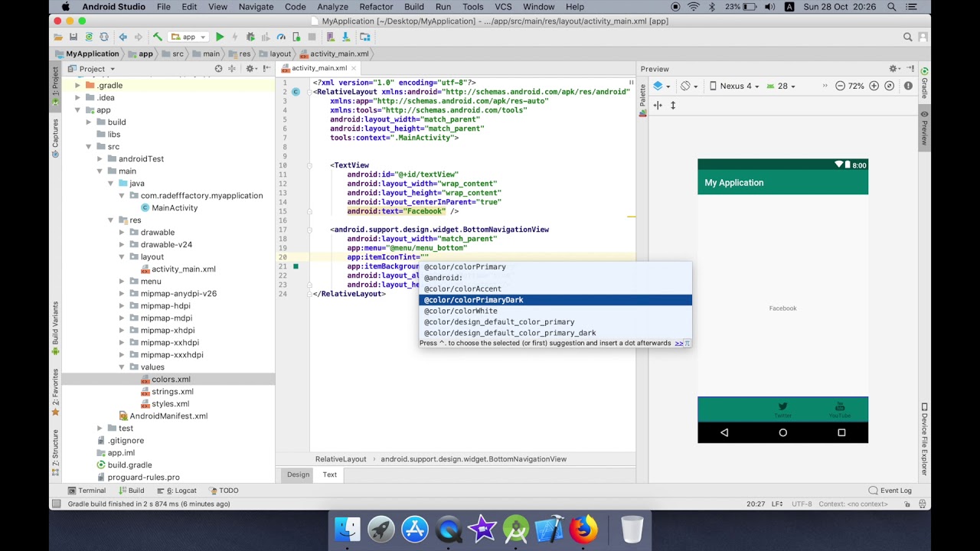980x551 pixels.
Task: Open the VCS menu
Action: tap(503, 7)
